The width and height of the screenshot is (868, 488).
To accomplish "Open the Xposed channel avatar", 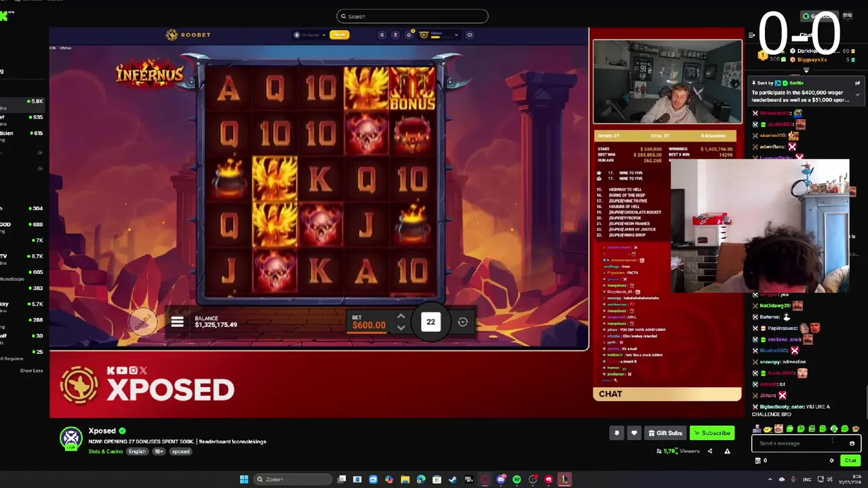I will click(71, 439).
